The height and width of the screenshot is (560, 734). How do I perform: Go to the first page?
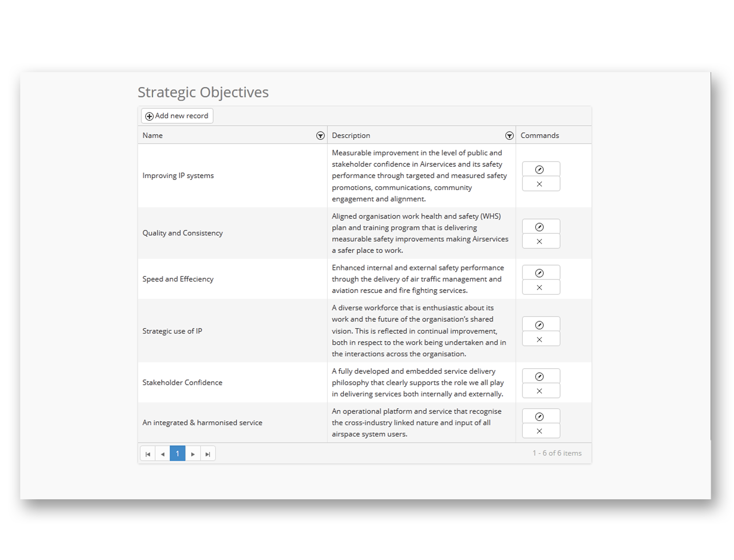[148, 454]
